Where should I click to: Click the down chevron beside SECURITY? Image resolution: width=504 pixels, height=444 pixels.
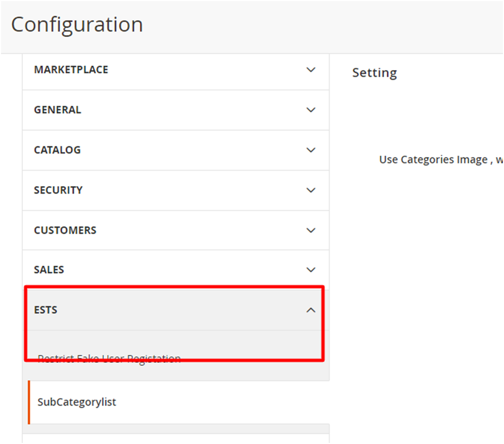click(310, 190)
